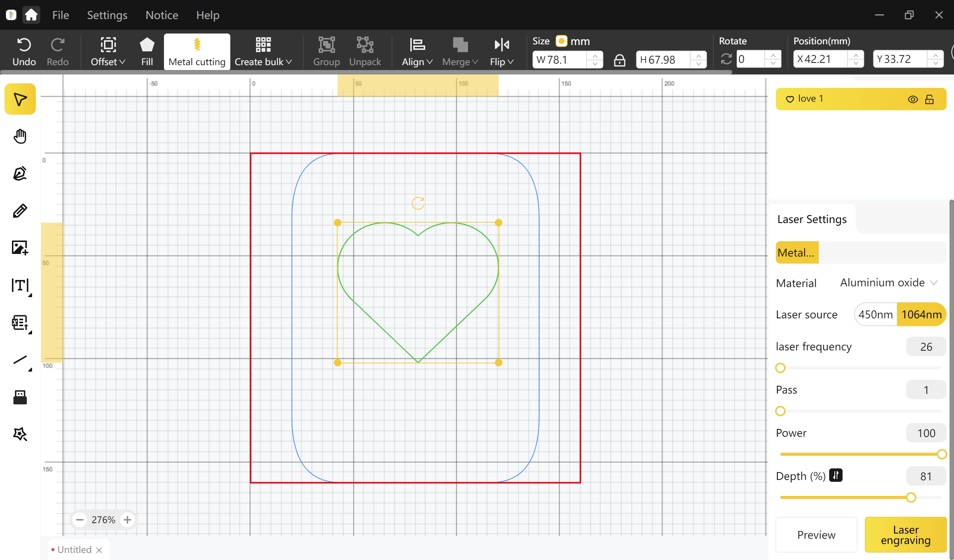954x560 pixels.
Task: Select 1064nm laser source
Action: coord(922,314)
